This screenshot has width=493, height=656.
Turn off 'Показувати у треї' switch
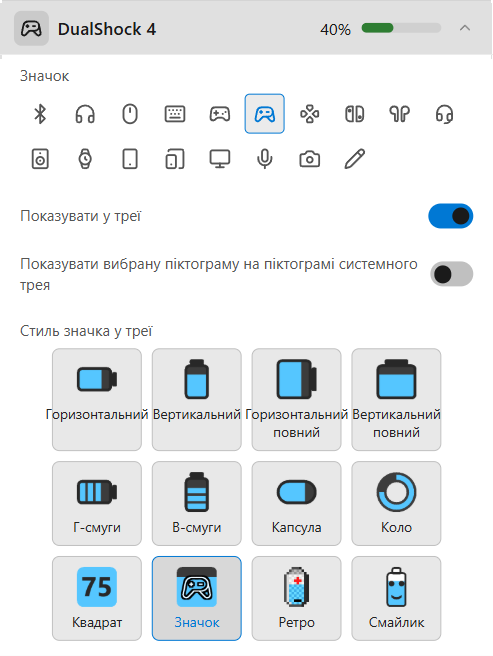(451, 216)
